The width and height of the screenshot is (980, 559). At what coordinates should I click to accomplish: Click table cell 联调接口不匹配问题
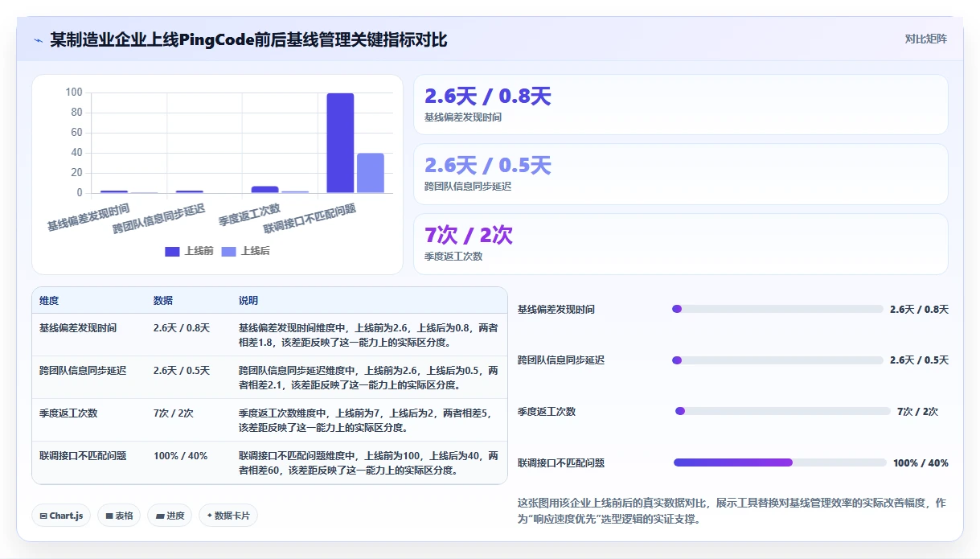point(83,456)
